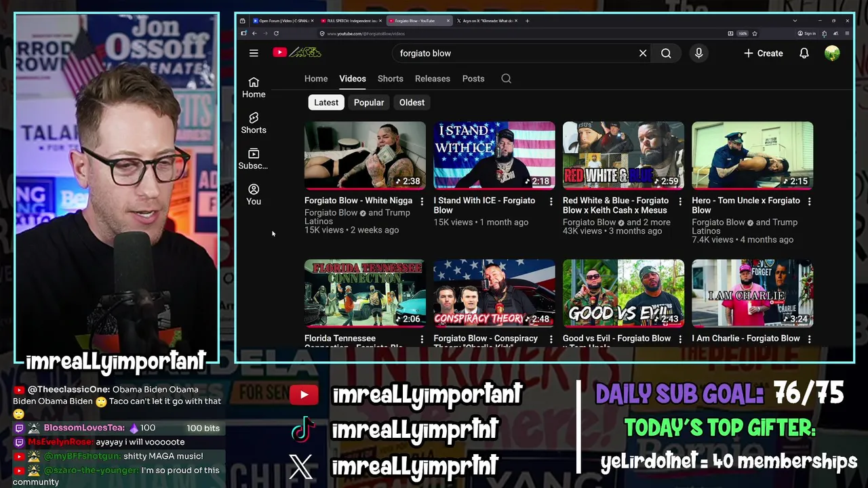Open the tab list dropdown arrow
The width and height of the screenshot is (868, 488).
click(x=795, y=21)
